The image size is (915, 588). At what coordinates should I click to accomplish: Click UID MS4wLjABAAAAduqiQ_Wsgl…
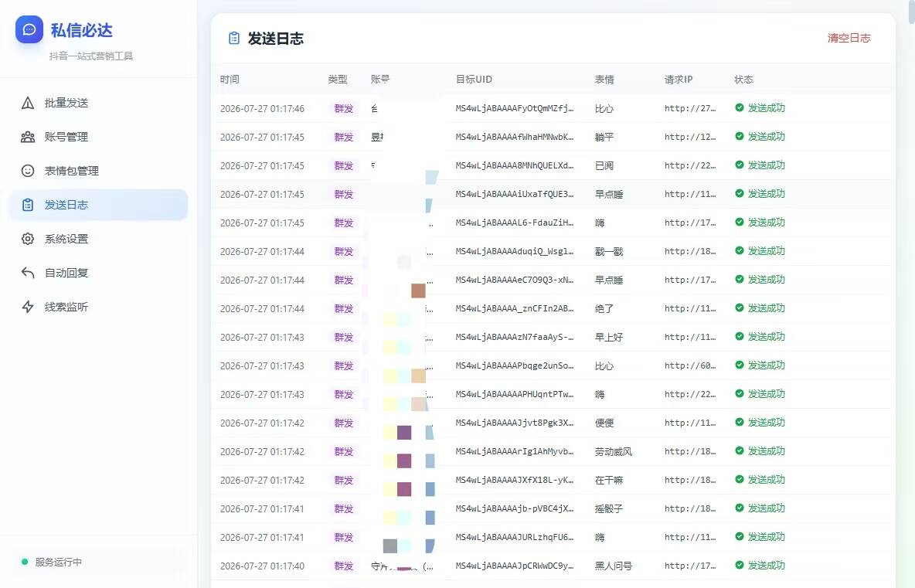515,251
